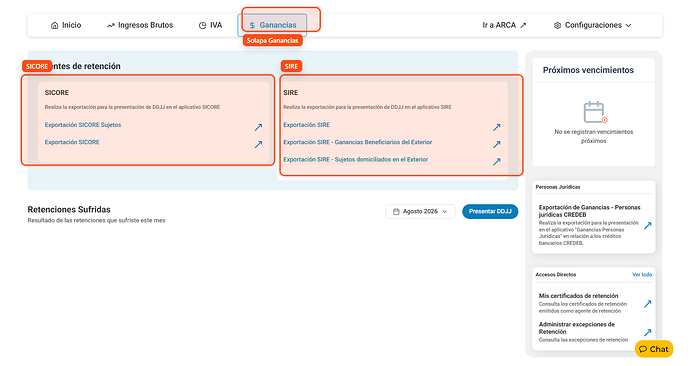690x366 pixels.
Task: Open Exportación SICORE Sujetos link
Action: point(83,125)
